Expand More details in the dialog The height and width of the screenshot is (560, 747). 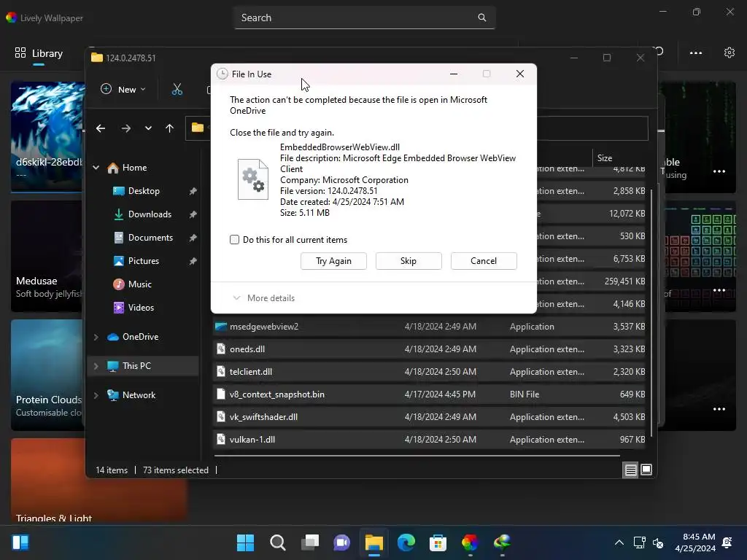263,298
